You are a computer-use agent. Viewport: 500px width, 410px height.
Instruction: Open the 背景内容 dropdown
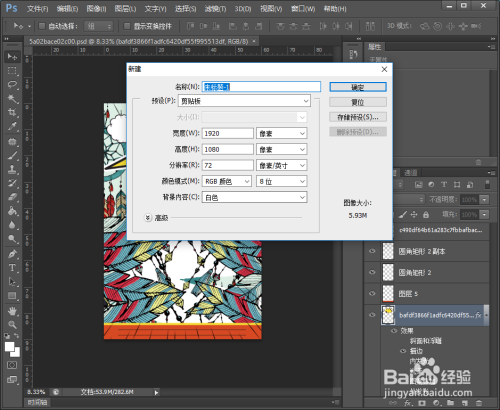click(254, 197)
